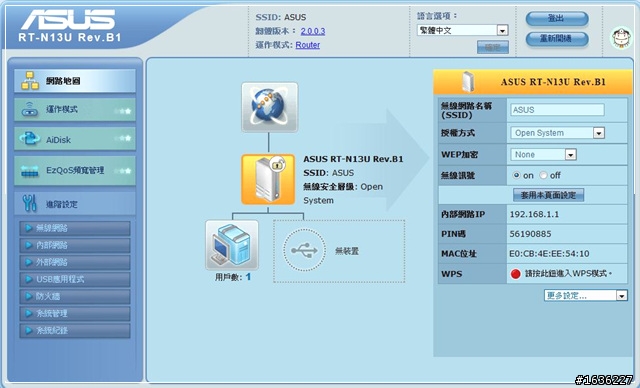The image size is (640, 388).
Task: Click the 192.168.1.1 LAN IP value
Action: 534,214
